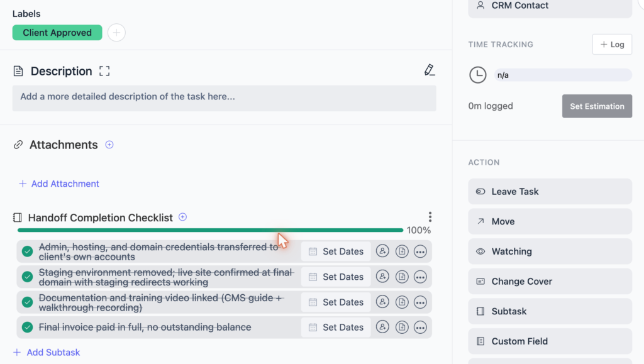Add item to Handoff Completion Checklist

click(183, 217)
